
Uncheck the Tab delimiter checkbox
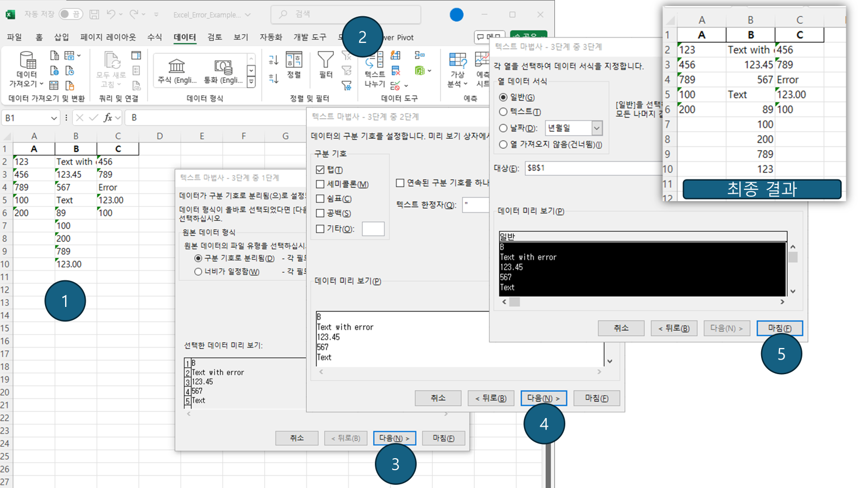point(320,170)
